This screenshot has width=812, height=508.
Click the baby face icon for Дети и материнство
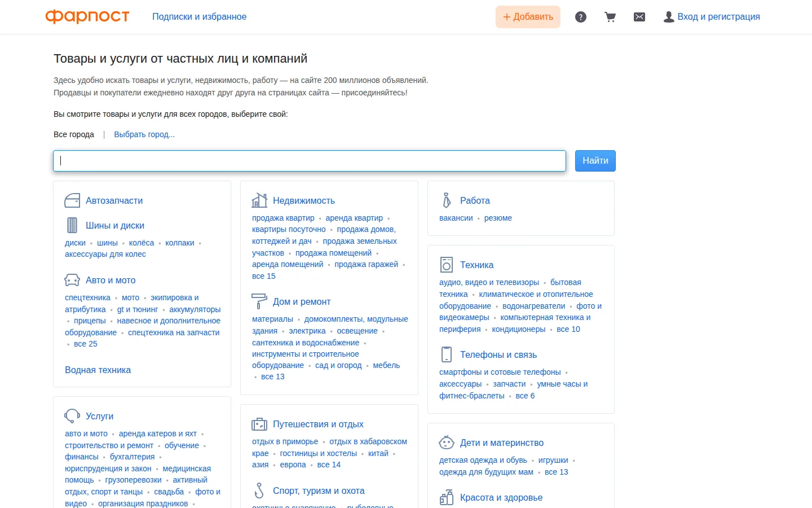point(447,443)
